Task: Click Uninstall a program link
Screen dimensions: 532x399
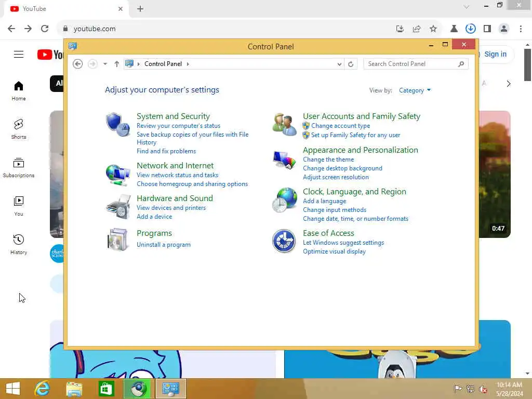Action: [164, 245]
